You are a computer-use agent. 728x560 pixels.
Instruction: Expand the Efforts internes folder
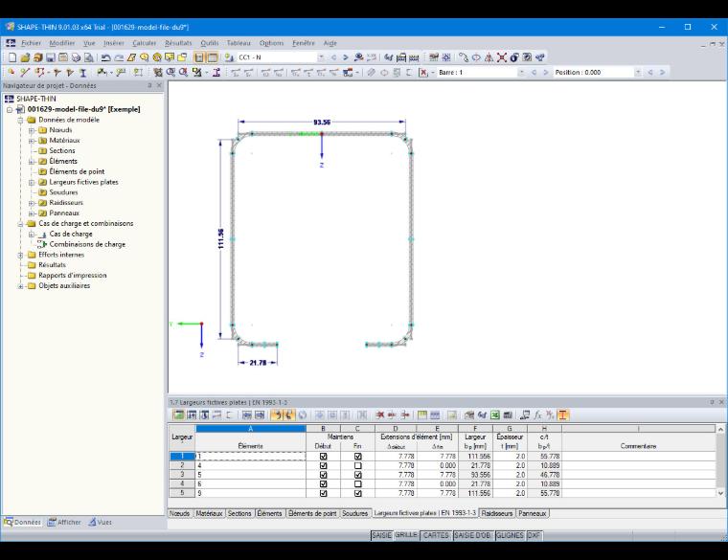(20, 255)
